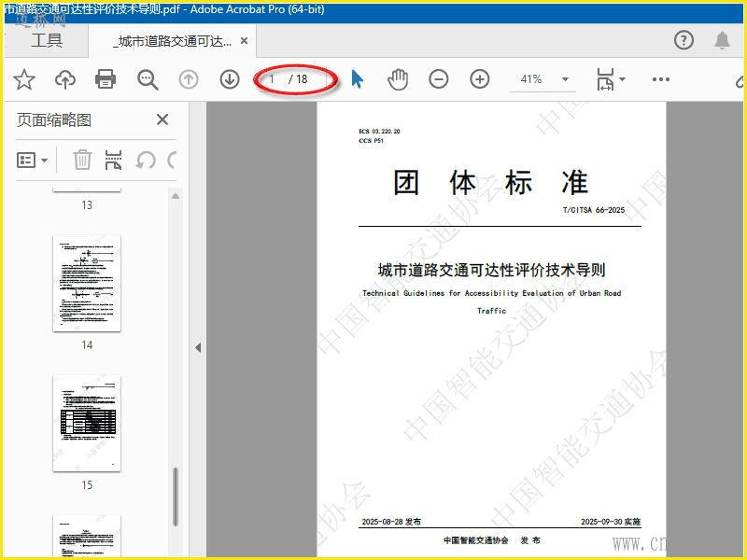Close the document tab
Image resolution: width=747 pixels, height=560 pixels.
(244, 41)
